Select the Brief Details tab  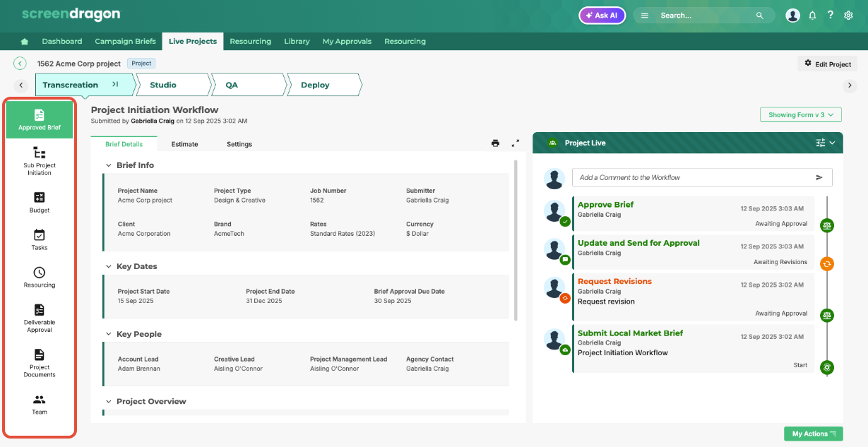pyautogui.click(x=124, y=144)
